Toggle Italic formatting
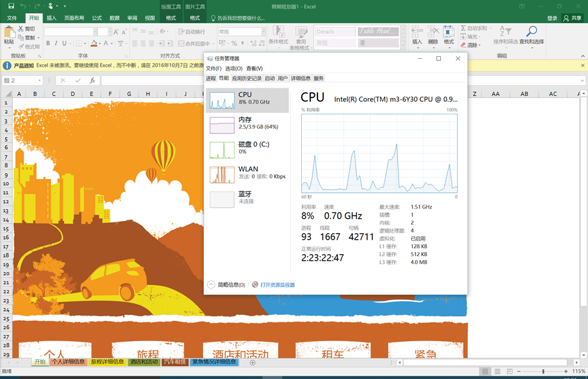The image size is (588, 379). coord(56,44)
